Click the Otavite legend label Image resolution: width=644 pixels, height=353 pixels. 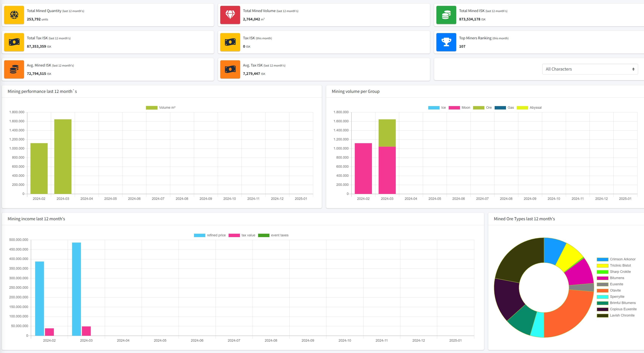click(615, 290)
